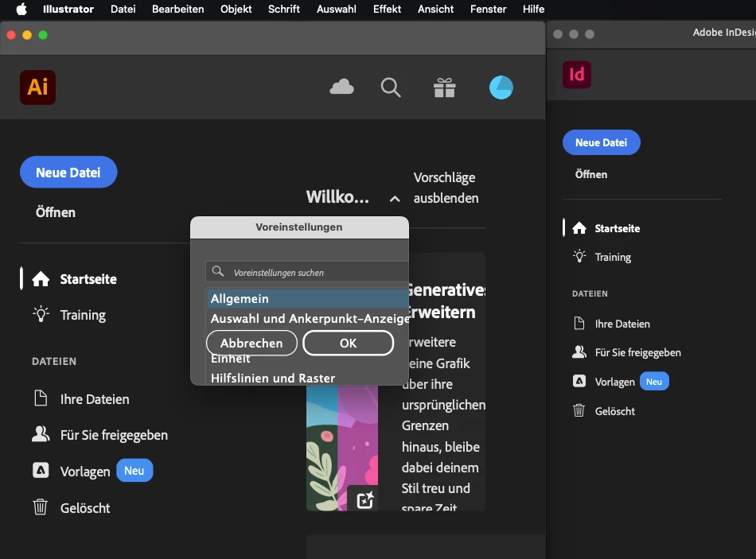Select Hilfslinien und Raster category
Viewport: 756px width, 559px height.
pos(273,378)
